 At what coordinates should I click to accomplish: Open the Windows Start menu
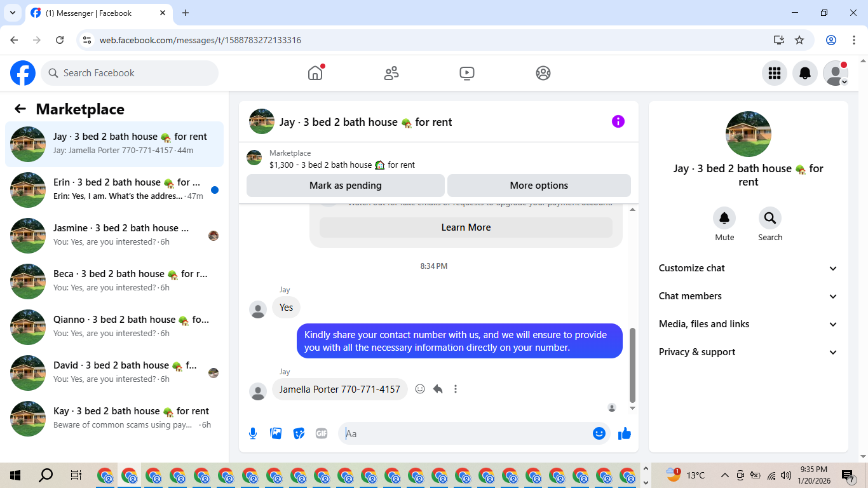[x=15, y=475]
